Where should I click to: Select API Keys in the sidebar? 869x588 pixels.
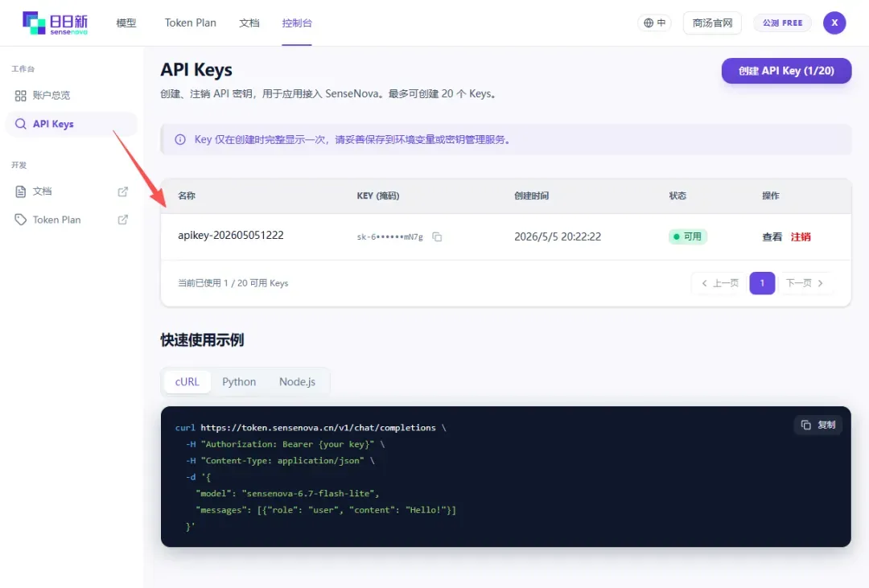[71, 124]
